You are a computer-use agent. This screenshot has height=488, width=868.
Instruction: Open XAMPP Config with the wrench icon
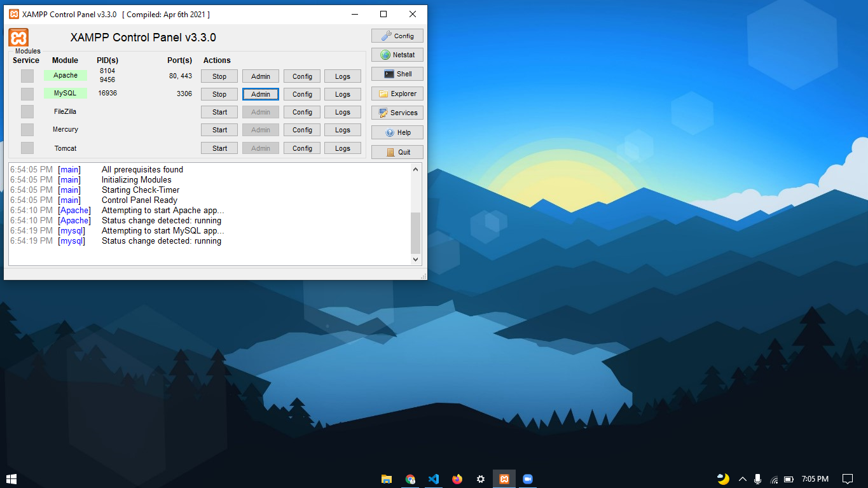click(x=397, y=36)
